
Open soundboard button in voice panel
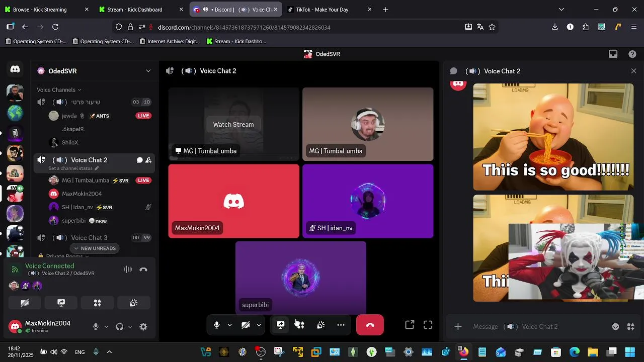pyautogui.click(x=133, y=303)
